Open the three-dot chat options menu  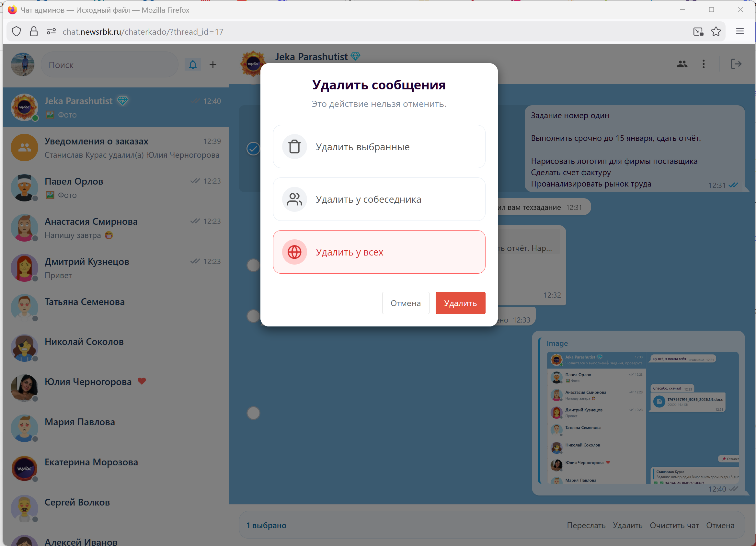click(703, 64)
